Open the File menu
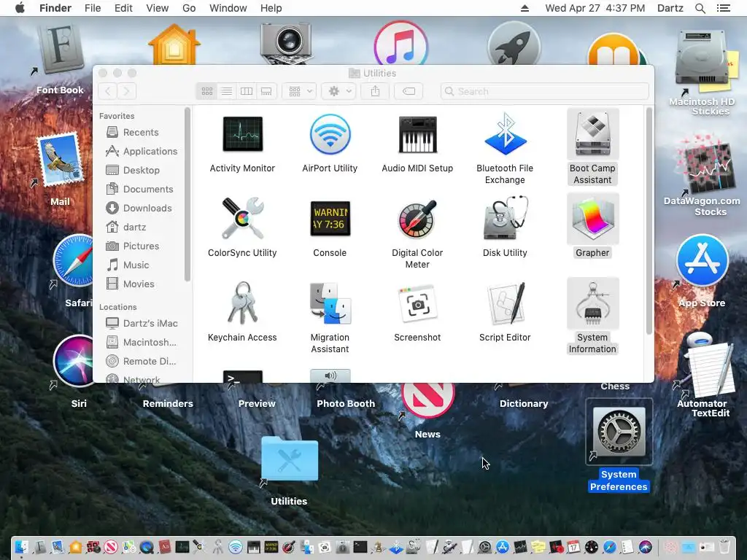This screenshot has width=747, height=560. tap(93, 8)
